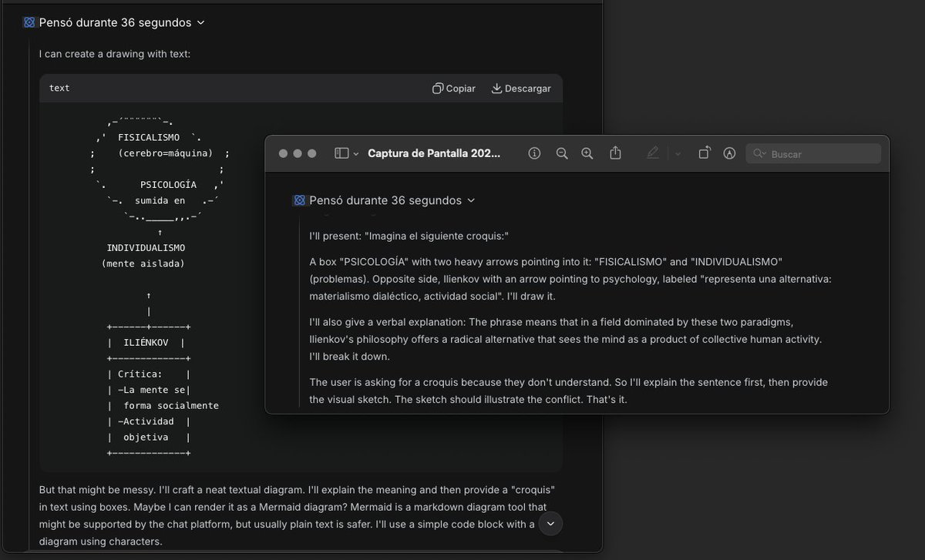This screenshot has height=560, width=925.
Task: Rotate image using Preview toolbar icon
Action: pyautogui.click(x=705, y=153)
